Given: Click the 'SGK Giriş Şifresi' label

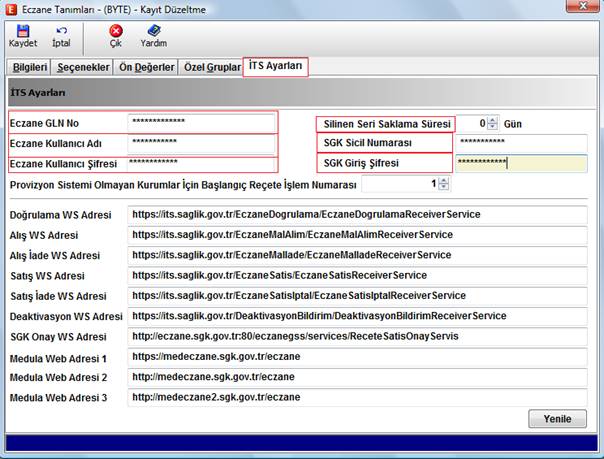Looking at the screenshot, I should 361,163.
